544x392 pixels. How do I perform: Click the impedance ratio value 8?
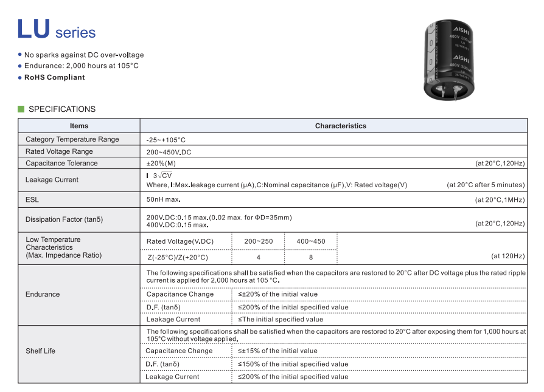pos(310,258)
